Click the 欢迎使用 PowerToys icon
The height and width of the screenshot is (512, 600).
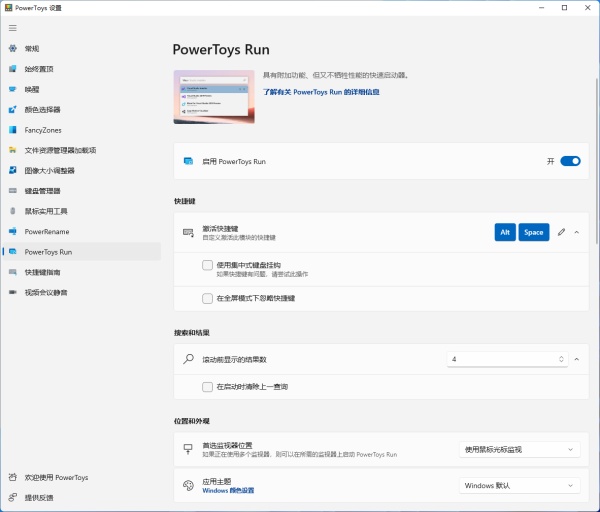click(13, 477)
